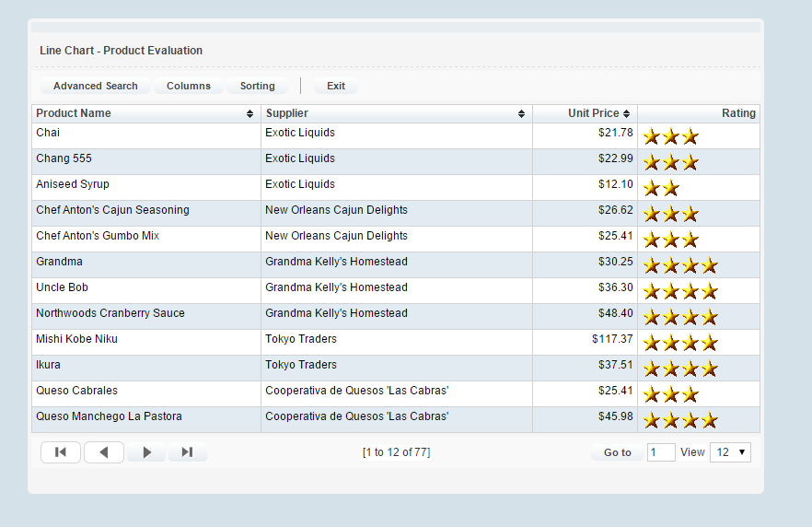Viewport: 812px width, 527px height.
Task: Click the star rating for Aniseed Syrup
Action: click(x=661, y=188)
